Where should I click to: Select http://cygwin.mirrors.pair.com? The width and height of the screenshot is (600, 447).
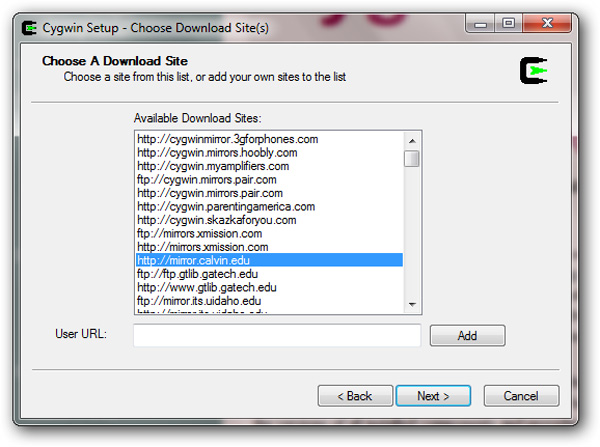point(269,193)
